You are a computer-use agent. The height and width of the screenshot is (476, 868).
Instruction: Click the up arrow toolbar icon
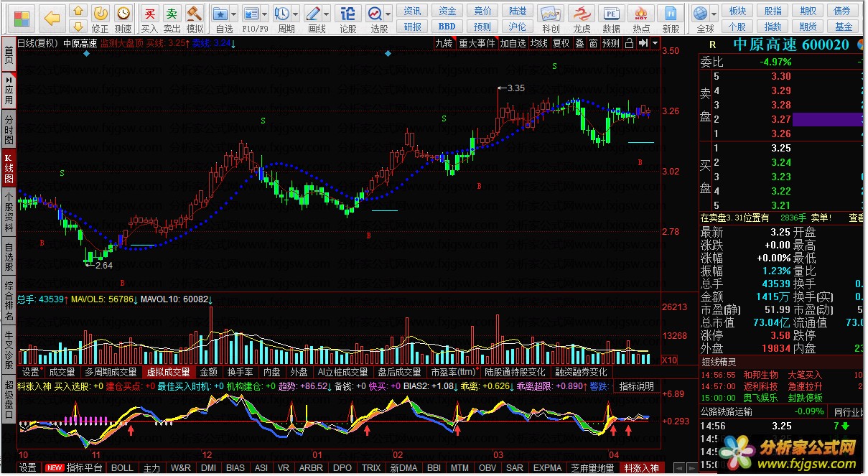coord(79,11)
